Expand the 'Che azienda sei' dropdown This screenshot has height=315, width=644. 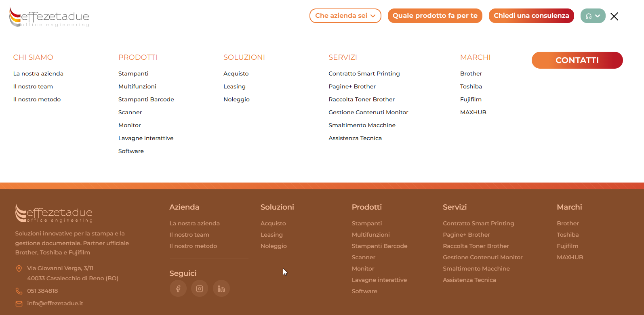[x=345, y=16]
